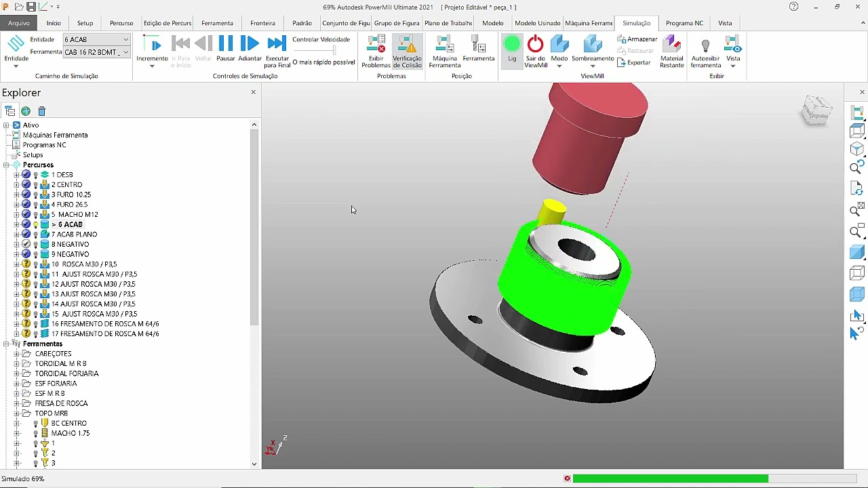This screenshot has height=488, width=868.
Task: Switch to the Programa NC tab
Action: coord(684,23)
